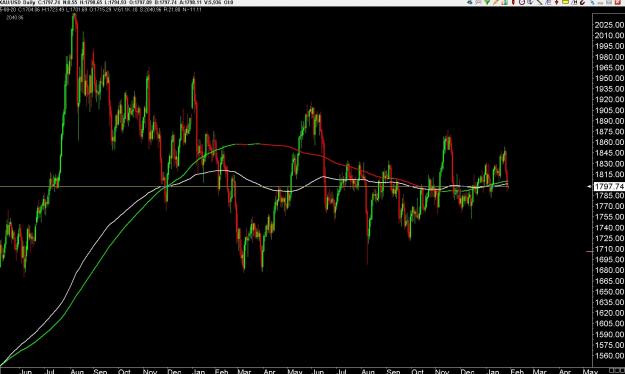Click the 1980.00 price axis label
Screen dimensions: 625x374
(609, 57)
